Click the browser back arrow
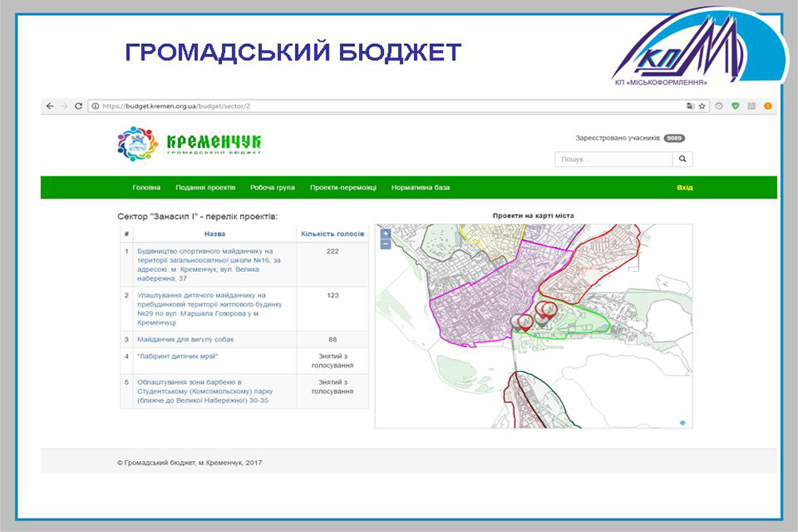This screenshot has height=532, width=798. (49, 105)
